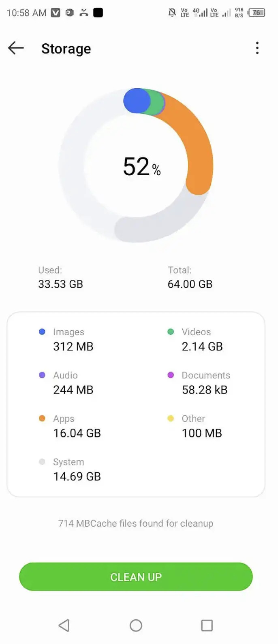This screenshot has height=644, width=278.
Task: Click the blue Images segment in chart
Action: click(x=137, y=101)
